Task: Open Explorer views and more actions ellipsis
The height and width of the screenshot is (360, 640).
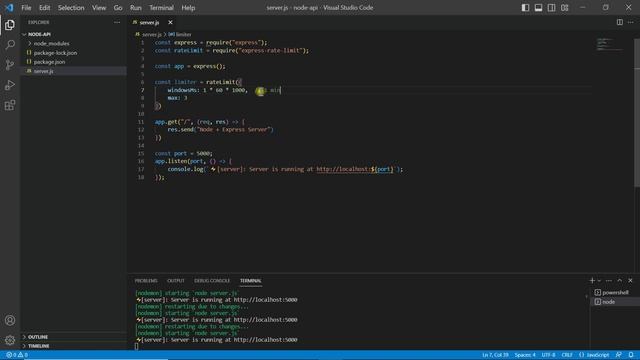Action: point(117,22)
